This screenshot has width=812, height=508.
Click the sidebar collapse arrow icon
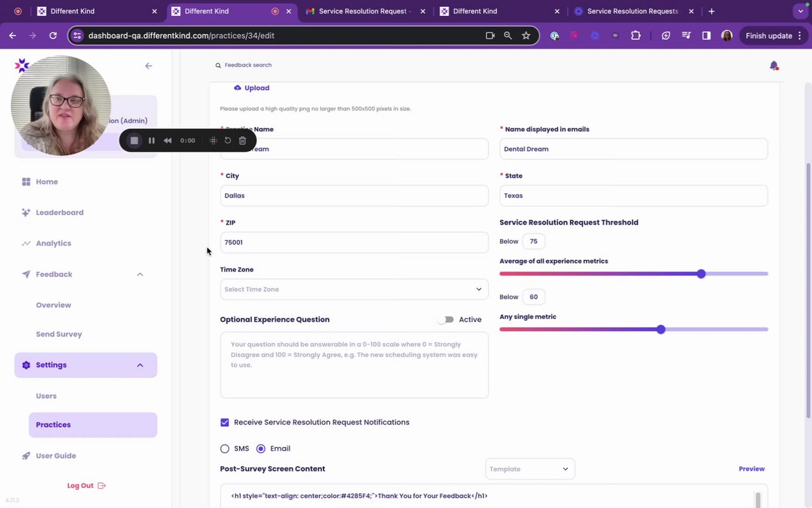pyautogui.click(x=148, y=66)
